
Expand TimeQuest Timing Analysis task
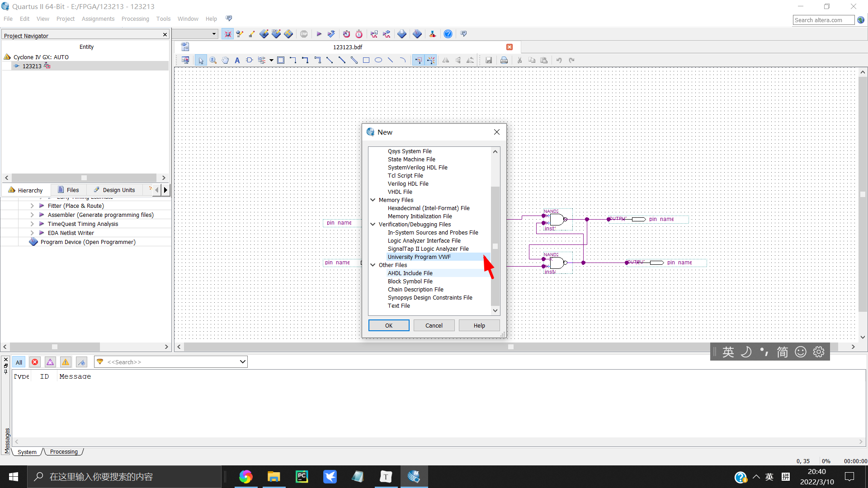pos(32,224)
